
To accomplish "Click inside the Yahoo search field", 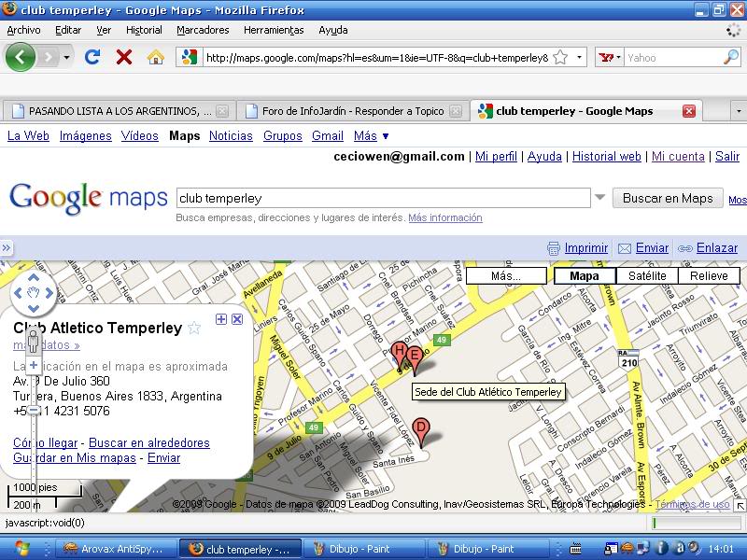I will click(672, 58).
